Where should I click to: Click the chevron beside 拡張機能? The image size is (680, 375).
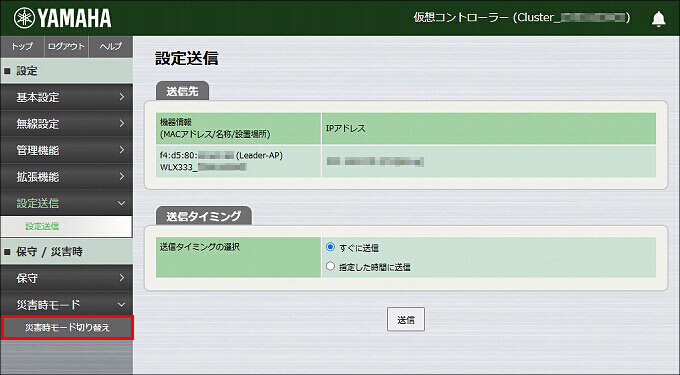point(121,176)
